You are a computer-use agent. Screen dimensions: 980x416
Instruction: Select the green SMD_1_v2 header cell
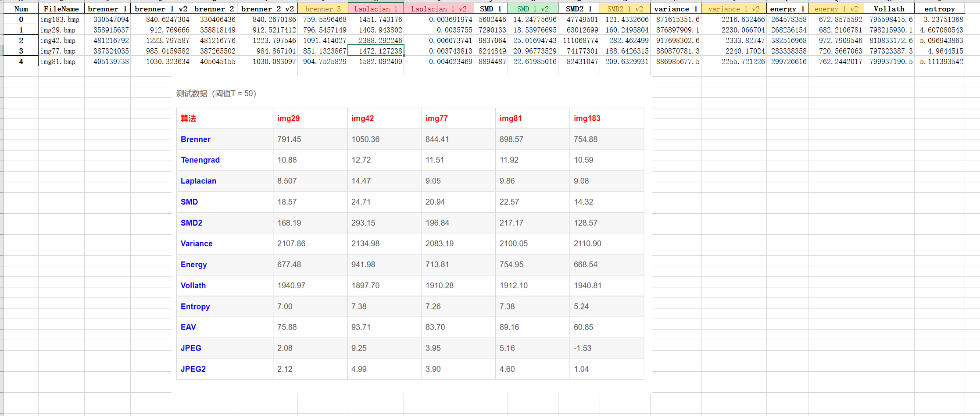click(x=533, y=9)
